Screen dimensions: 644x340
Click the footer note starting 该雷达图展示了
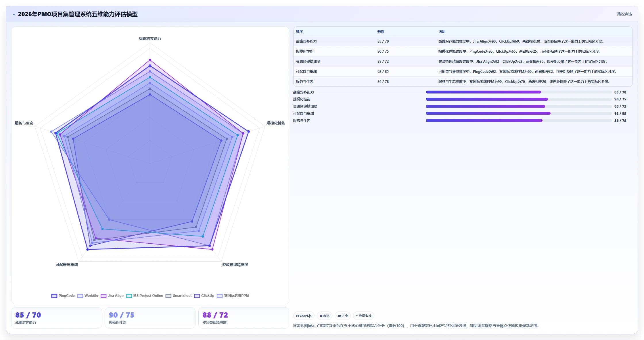pos(417,326)
